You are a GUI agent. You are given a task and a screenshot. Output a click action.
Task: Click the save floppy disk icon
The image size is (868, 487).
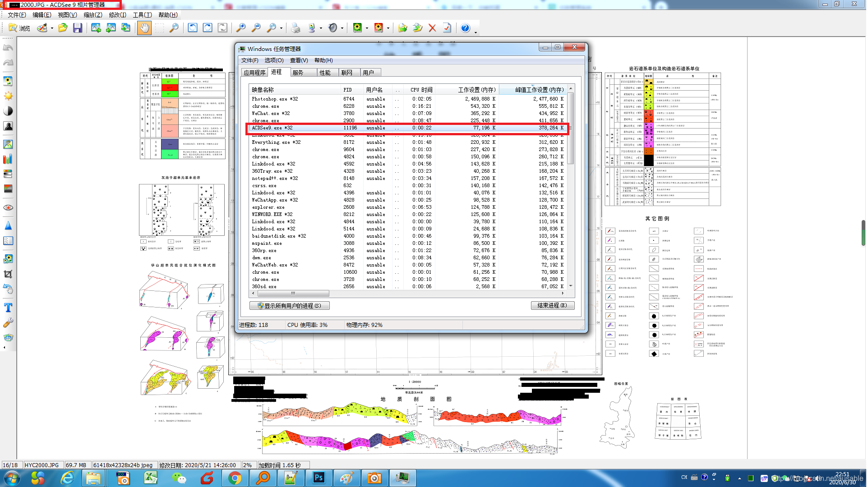click(x=78, y=28)
